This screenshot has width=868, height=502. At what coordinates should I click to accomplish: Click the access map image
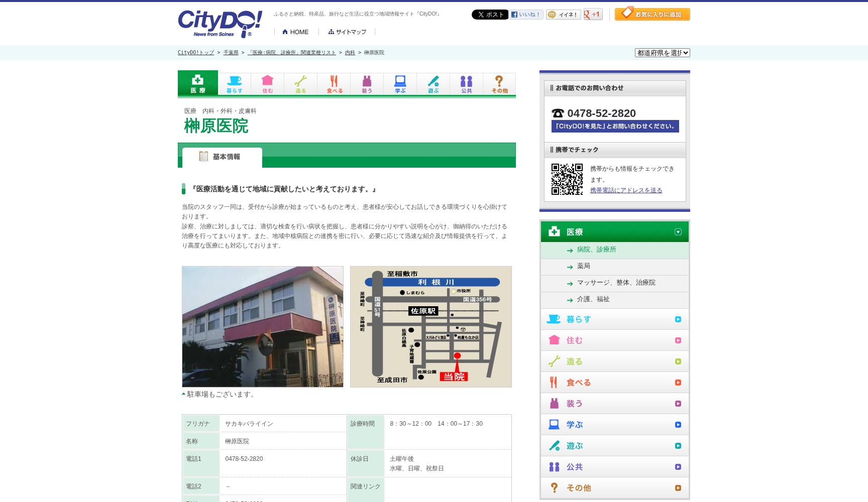coord(431,327)
